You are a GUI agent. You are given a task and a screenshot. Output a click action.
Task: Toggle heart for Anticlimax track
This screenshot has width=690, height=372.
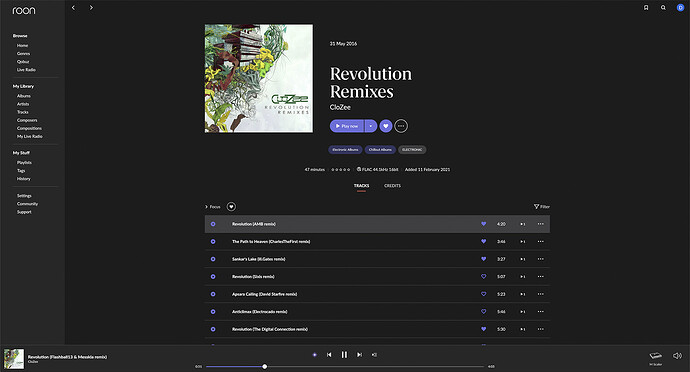click(x=484, y=311)
